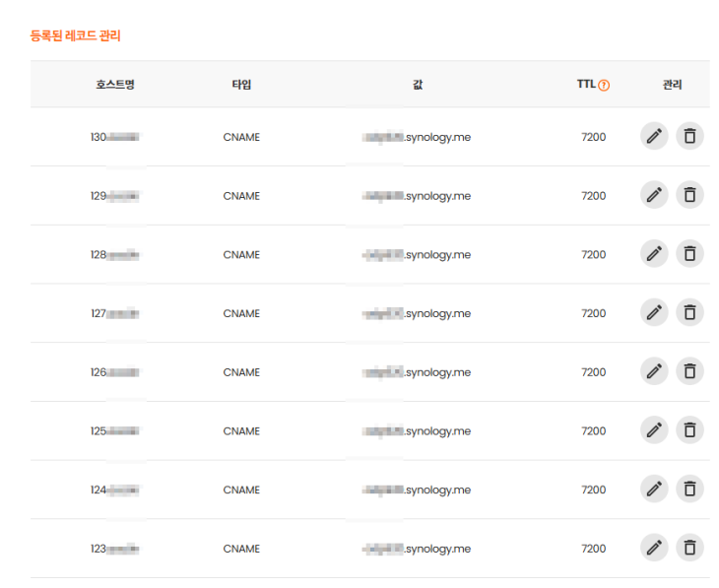Click the 호스트명 column header

[x=115, y=85]
